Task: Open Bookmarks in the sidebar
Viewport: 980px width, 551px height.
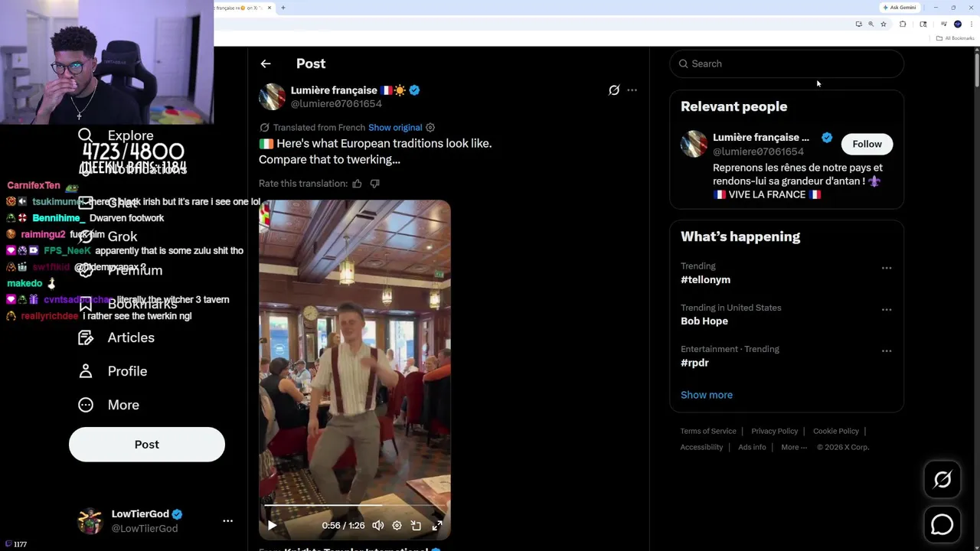Action: click(127, 304)
